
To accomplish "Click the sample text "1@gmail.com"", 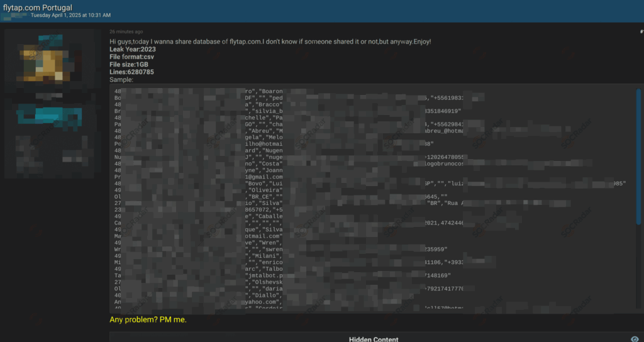I will pyautogui.click(x=264, y=177).
